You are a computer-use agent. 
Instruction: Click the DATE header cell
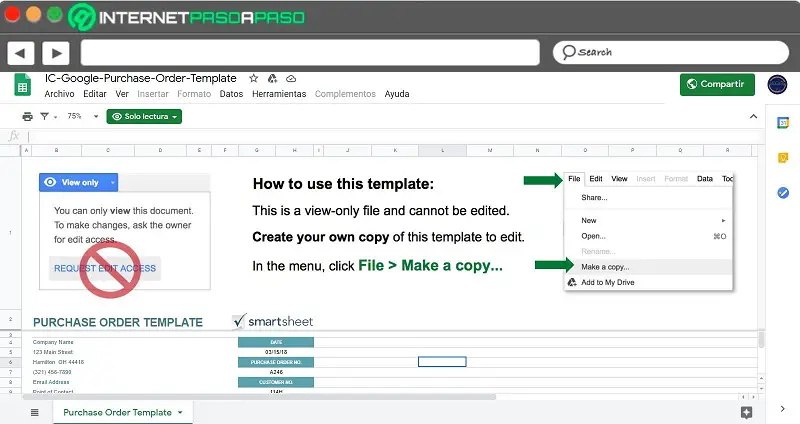tap(276, 342)
